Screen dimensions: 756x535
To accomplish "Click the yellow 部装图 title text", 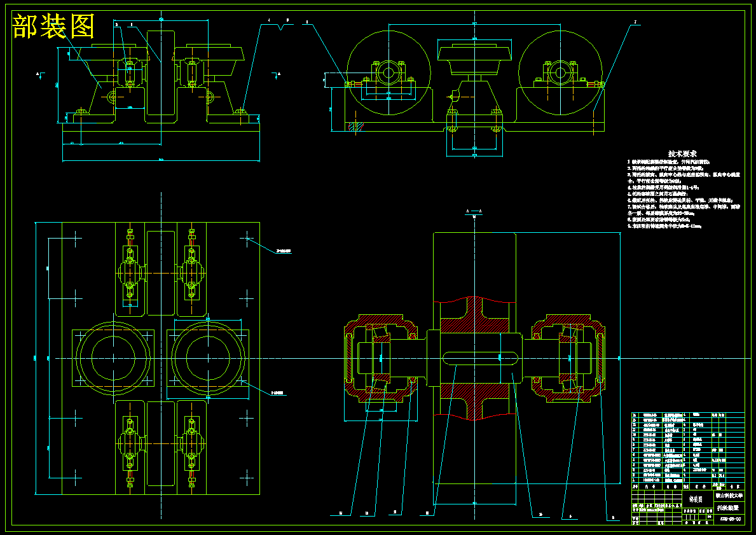I will click(53, 27).
